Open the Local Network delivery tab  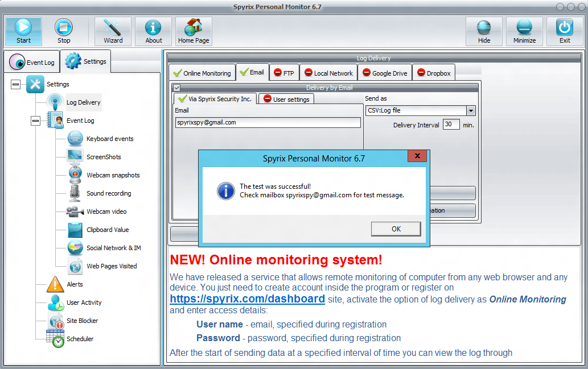[x=328, y=73]
